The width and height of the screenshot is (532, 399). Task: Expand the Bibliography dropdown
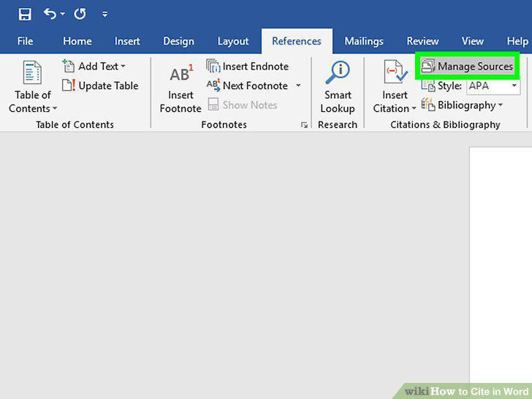501,104
